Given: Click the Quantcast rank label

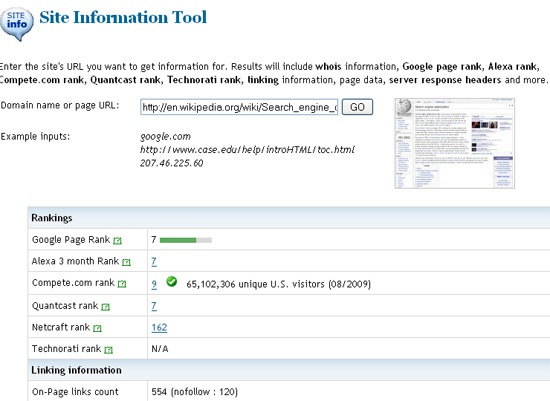Looking at the screenshot, I should coord(65,306).
